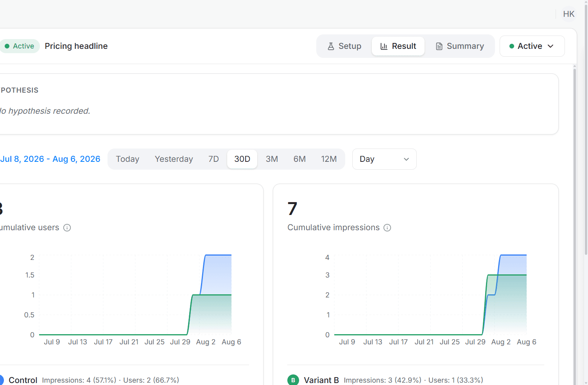The height and width of the screenshot is (385, 588).
Task: Click info icon next to cumulative users
Action: pyautogui.click(x=67, y=228)
